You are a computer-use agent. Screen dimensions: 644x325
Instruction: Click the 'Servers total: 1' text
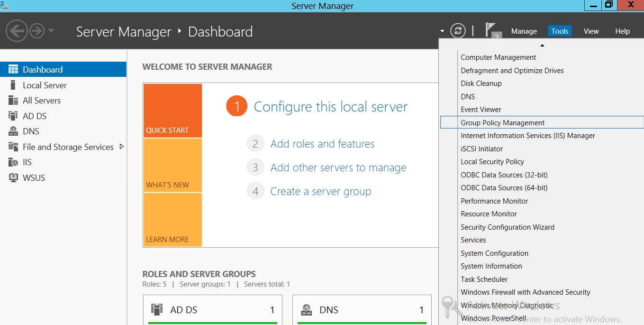pyautogui.click(x=267, y=284)
